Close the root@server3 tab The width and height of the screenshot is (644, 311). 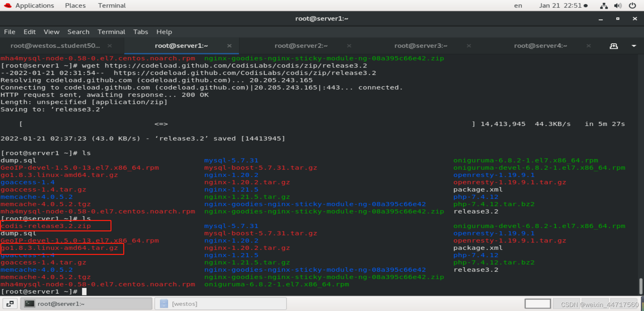pos(469,46)
